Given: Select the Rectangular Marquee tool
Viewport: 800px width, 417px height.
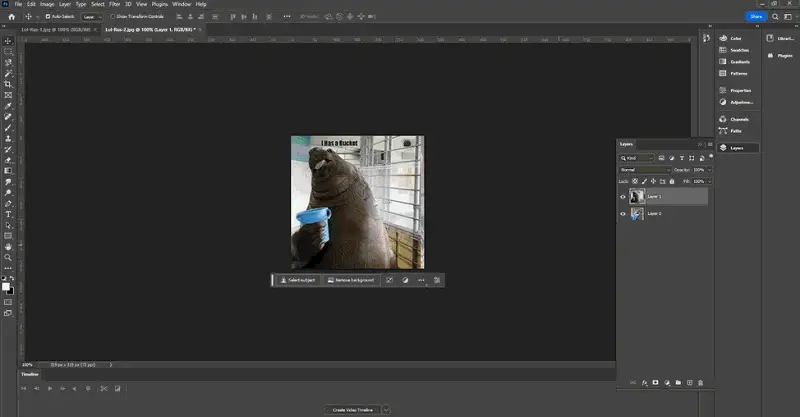Looking at the screenshot, I should coord(8,52).
